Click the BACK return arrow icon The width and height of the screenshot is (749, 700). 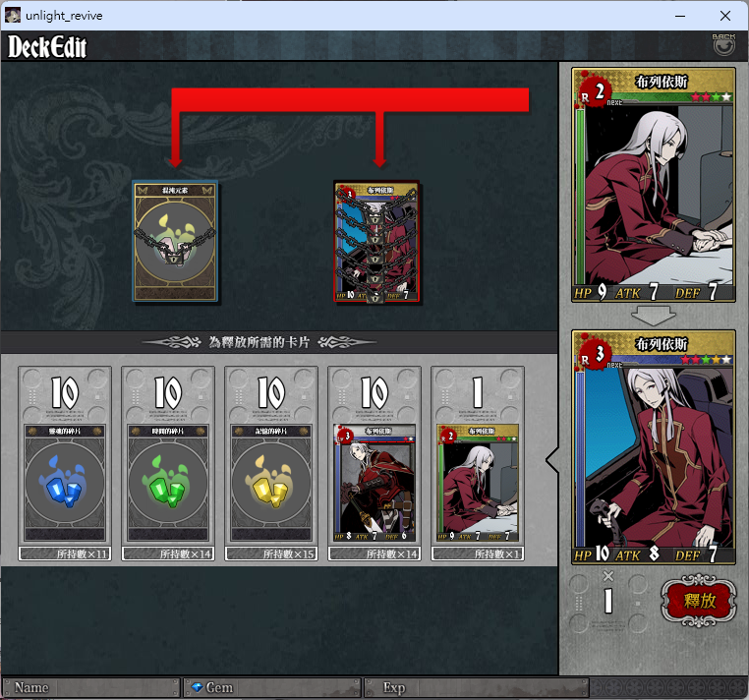click(723, 44)
